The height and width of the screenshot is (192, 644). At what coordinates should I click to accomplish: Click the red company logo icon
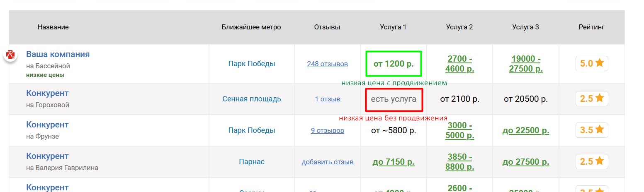tap(10, 55)
